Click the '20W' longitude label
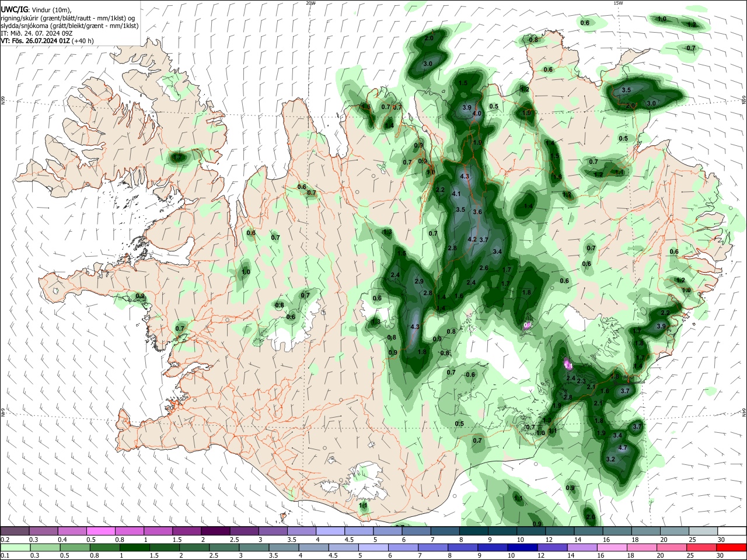 (310, 3)
